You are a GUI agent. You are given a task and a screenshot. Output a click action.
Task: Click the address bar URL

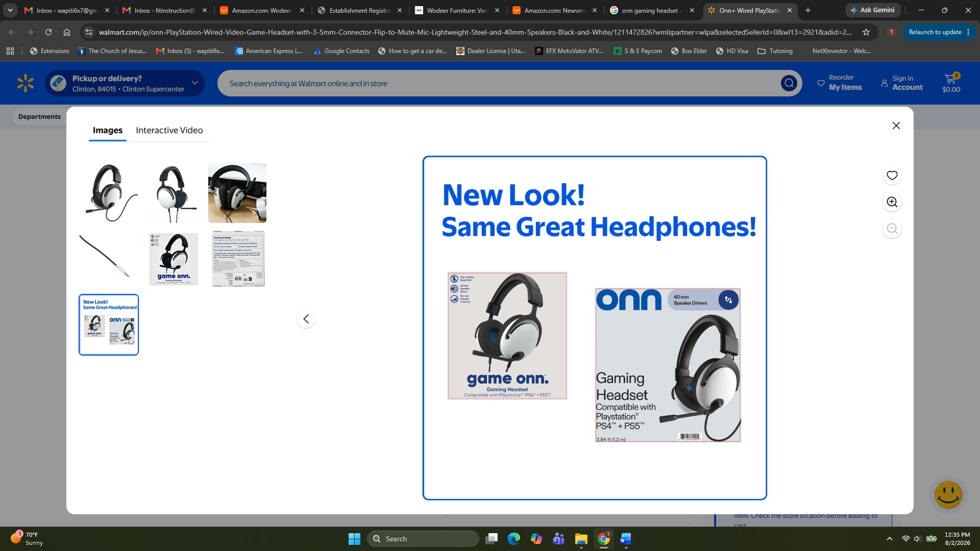point(475,32)
